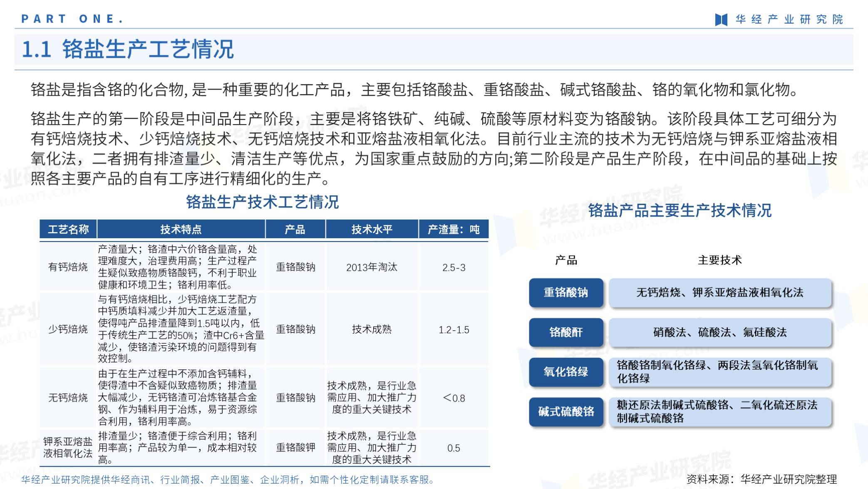The height and width of the screenshot is (489, 868).
Task: Select the 重铬酸钠 product box
Action: (566, 293)
